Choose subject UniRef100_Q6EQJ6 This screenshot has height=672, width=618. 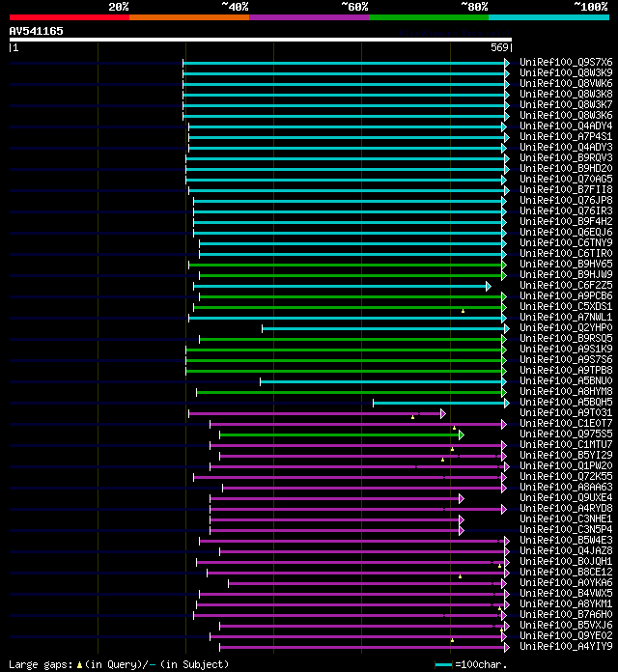point(566,233)
